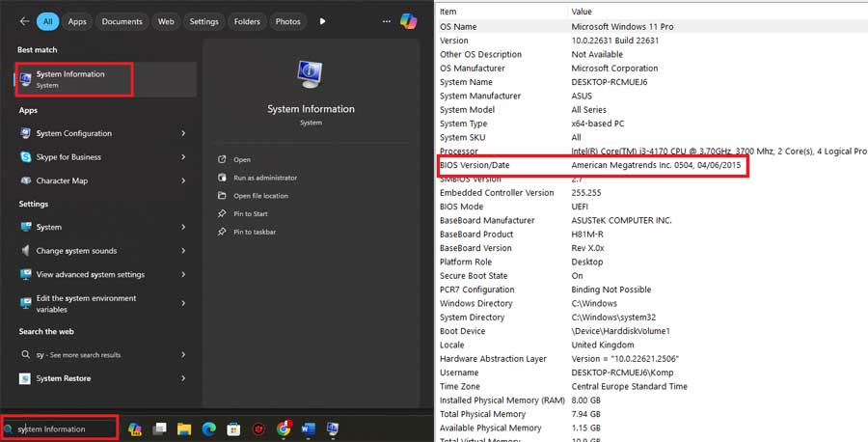
Task: Click the System Configuration app icon
Action: coord(25,133)
